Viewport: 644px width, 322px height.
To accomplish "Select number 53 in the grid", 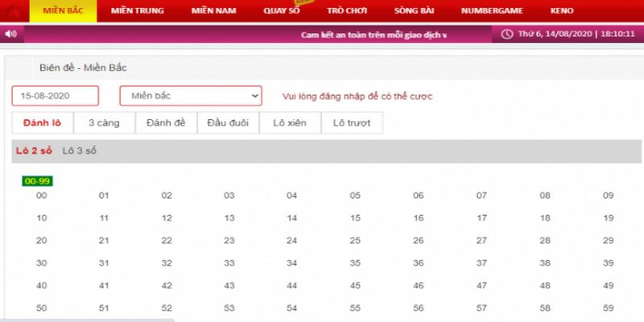I will tap(229, 308).
